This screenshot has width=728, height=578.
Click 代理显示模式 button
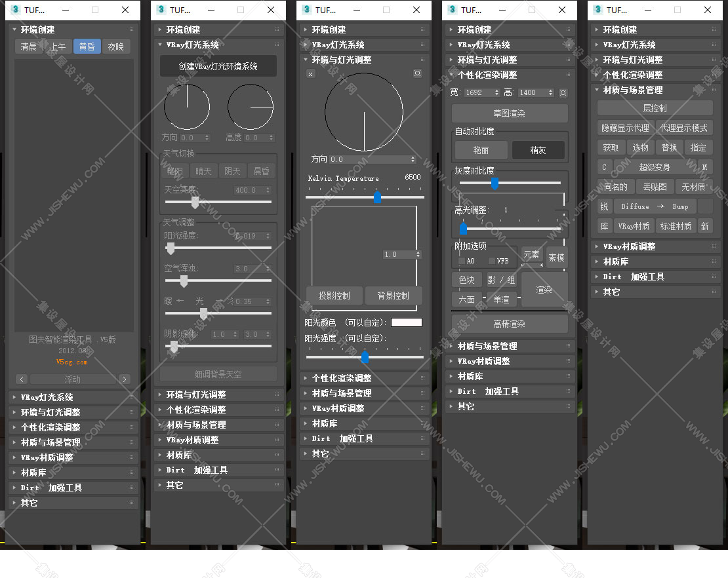pos(684,128)
